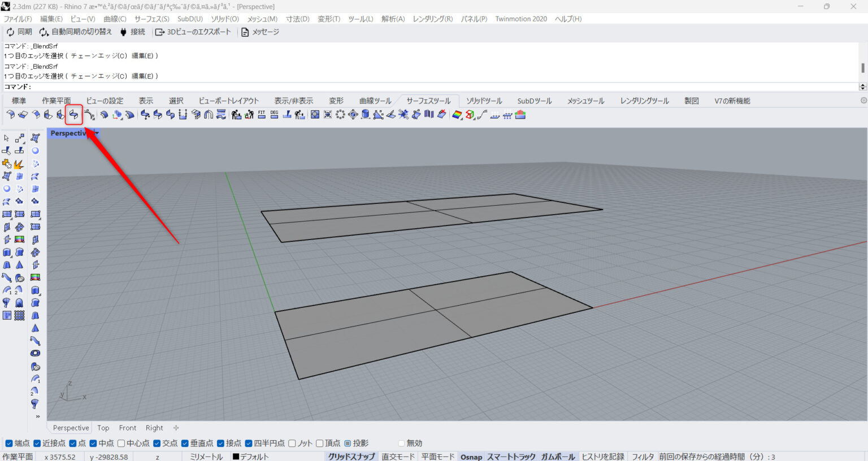
Task: Switch to ソリッドツール toolbar tab
Action: [x=484, y=101]
